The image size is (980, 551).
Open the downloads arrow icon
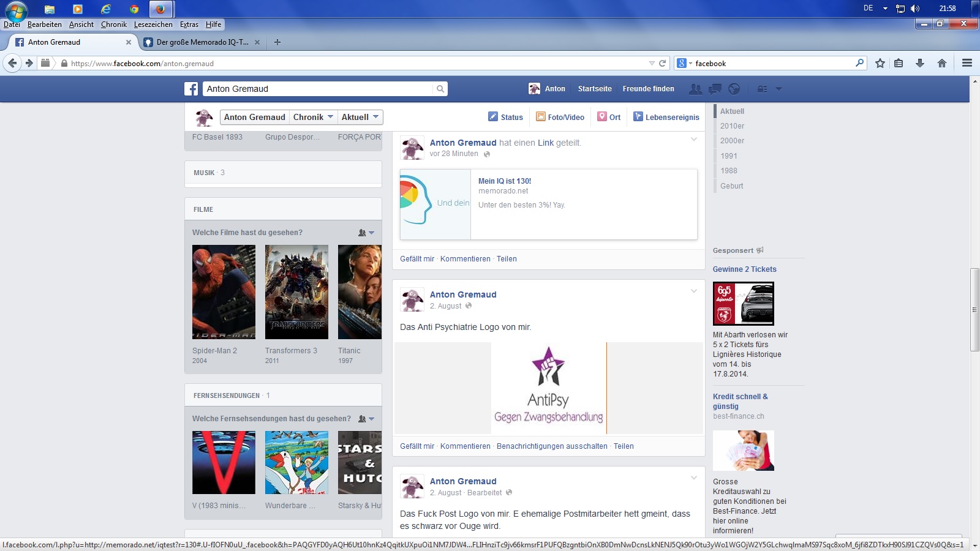(x=919, y=63)
